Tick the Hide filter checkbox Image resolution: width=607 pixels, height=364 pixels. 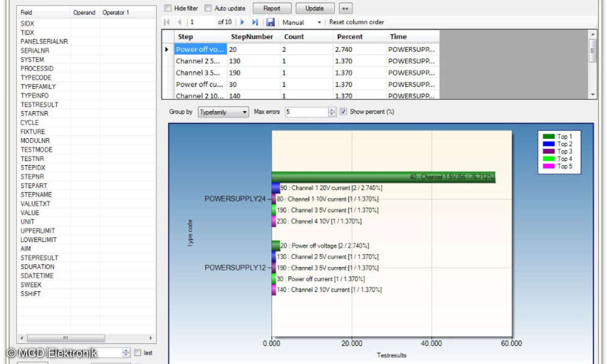click(167, 9)
